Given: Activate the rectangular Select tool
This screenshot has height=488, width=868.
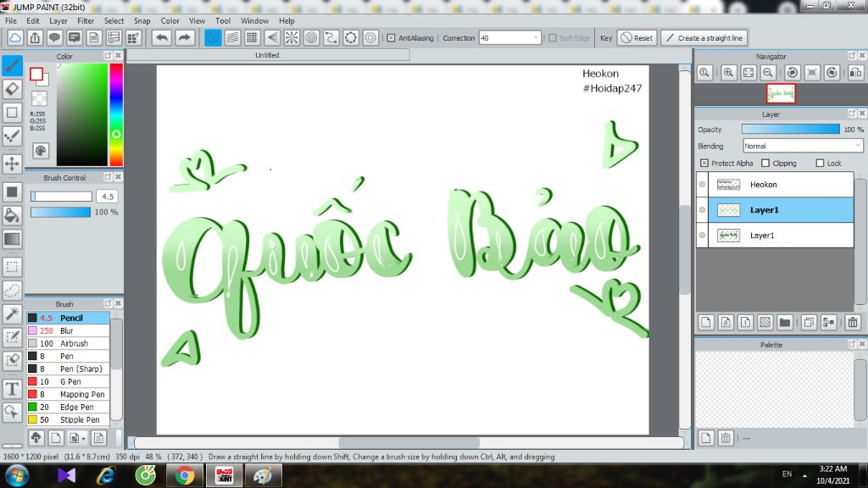Looking at the screenshot, I should pos(12,267).
